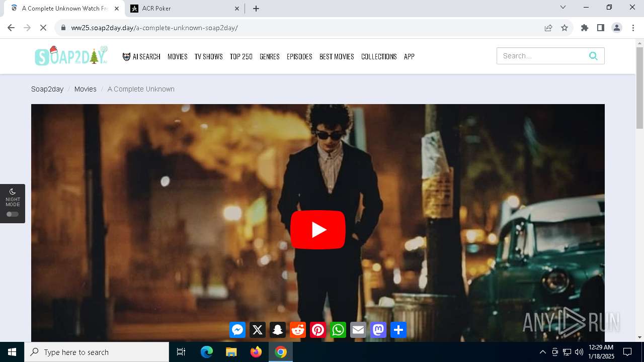Close the ACR Poker tab
Screen dimensions: 644x362
tap(237, 9)
